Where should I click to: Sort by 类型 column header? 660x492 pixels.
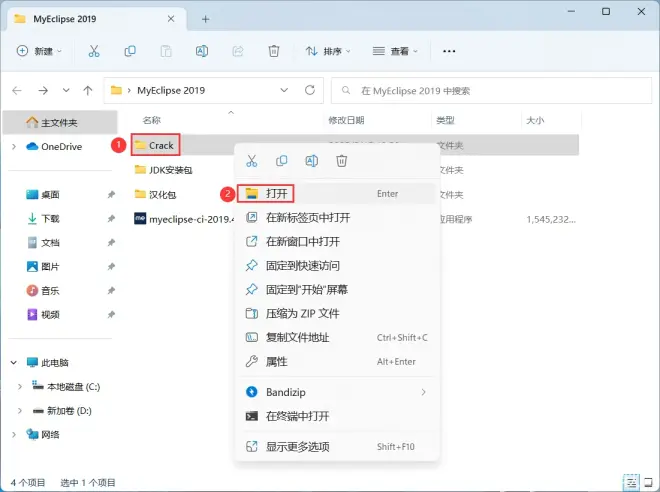click(x=445, y=120)
